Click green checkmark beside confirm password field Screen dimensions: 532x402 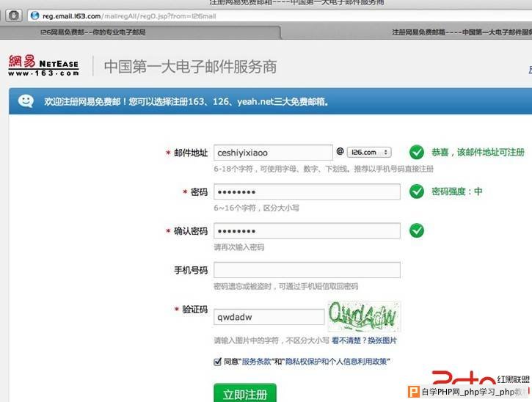(417, 230)
